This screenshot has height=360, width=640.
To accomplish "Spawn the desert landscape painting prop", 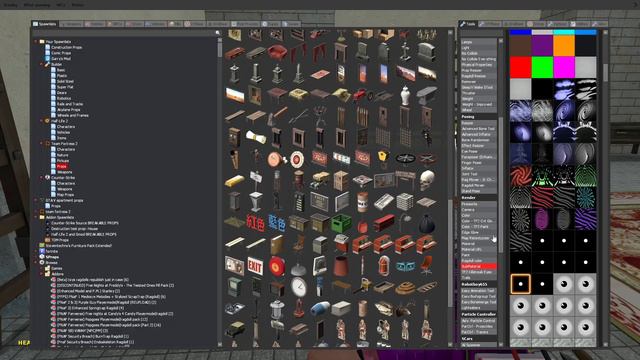I will [234, 95].
